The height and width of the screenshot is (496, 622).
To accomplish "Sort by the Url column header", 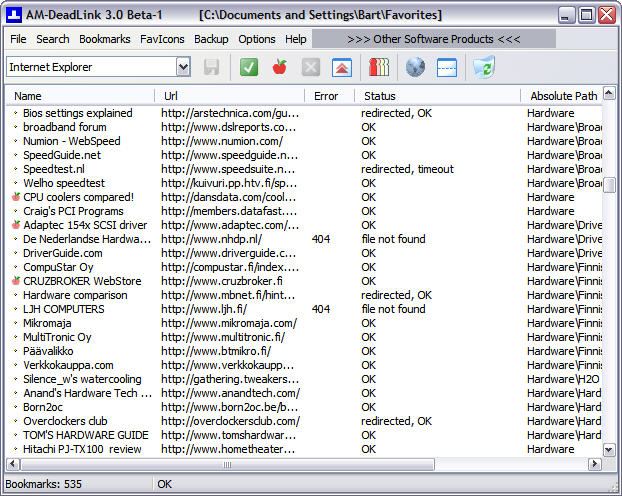I will (230, 96).
